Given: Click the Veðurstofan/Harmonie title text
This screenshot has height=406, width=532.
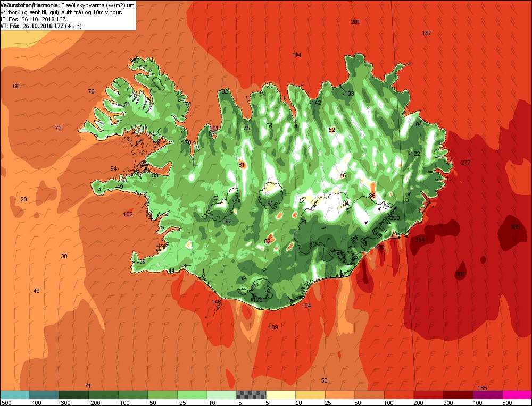Looking at the screenshot, I should pos(30,5).
